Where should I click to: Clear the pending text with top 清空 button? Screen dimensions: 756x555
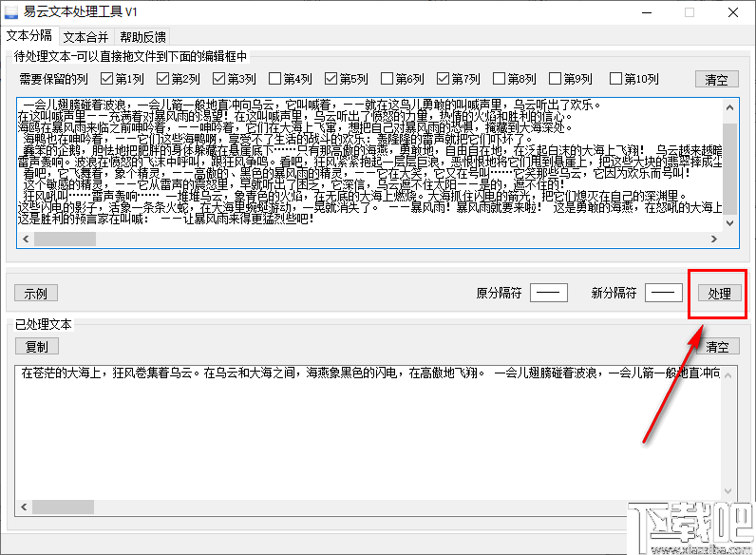pos(716,79)
